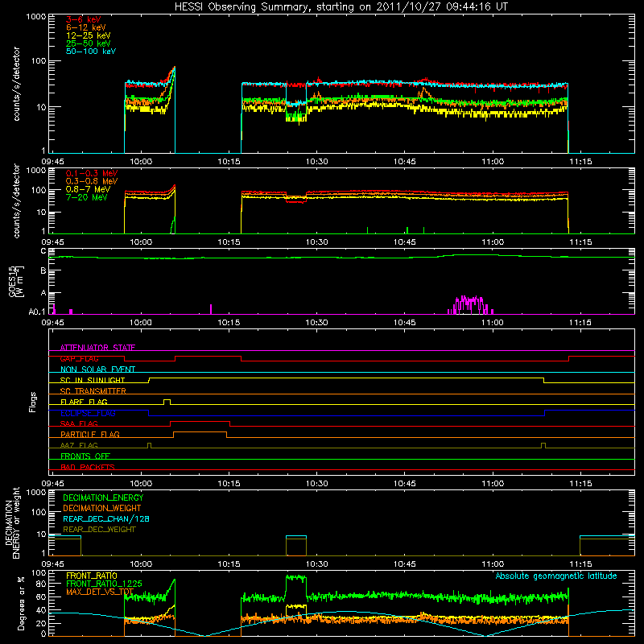The image size is (644, 644).
Task: Highlight the FRONT_RATIO legend label
Action: [92, 576]
